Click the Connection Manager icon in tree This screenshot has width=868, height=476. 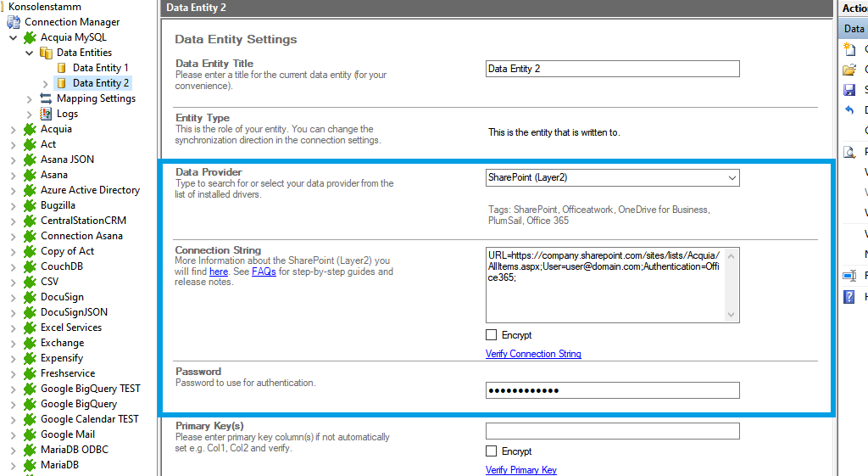point(14,22)
